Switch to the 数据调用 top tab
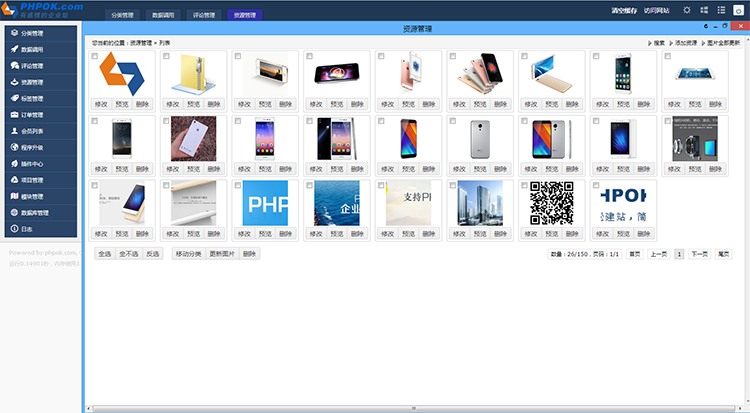 163,15
